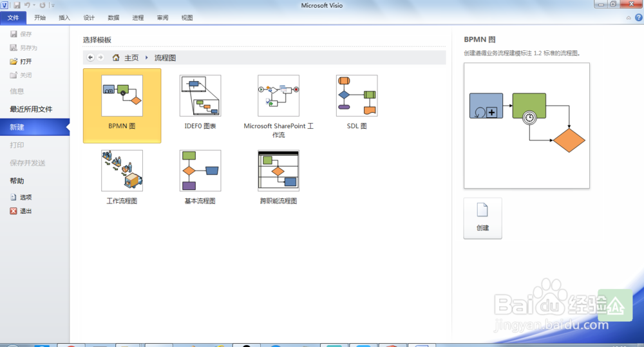Viewport: 644px width, 347px height.
Task: Click the save icon in quick access toolbar
Action: pyautogui.click(x=17, y=5)
